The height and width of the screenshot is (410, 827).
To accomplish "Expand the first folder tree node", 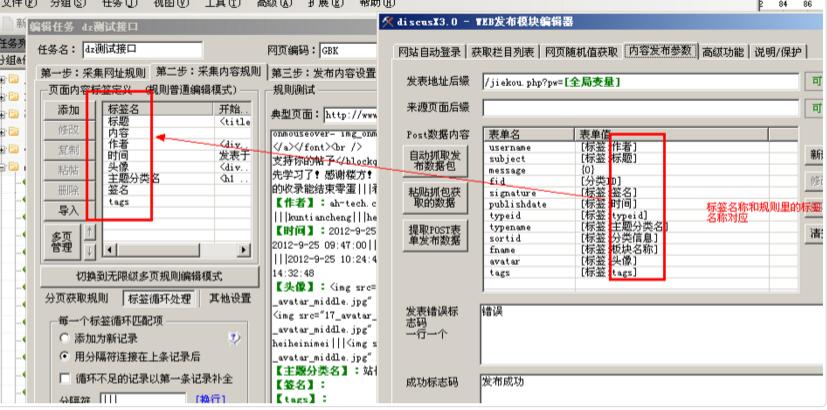I will click(x=3, y=80).
